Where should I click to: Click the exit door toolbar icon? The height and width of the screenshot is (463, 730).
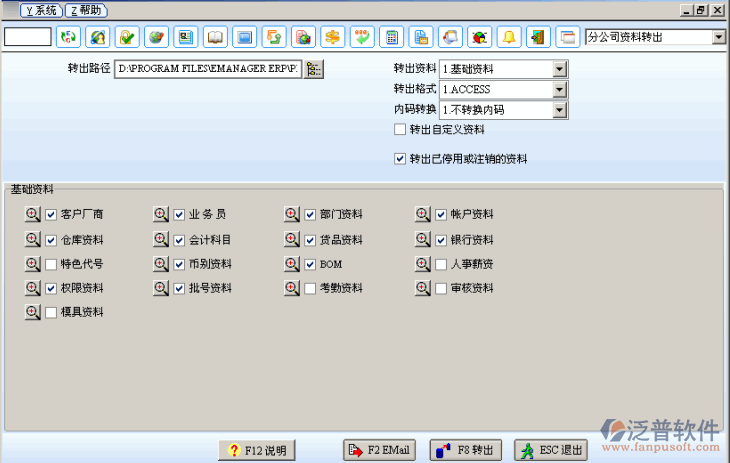[538, 37]
